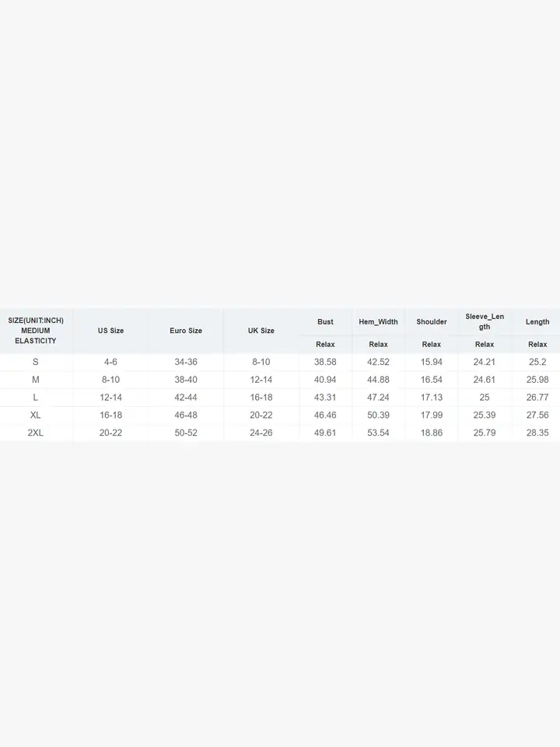Viewport: 560px width, 747px height.
Task: Select the Bust header cell
Action: pyautogui.click(x=325, y=322)
